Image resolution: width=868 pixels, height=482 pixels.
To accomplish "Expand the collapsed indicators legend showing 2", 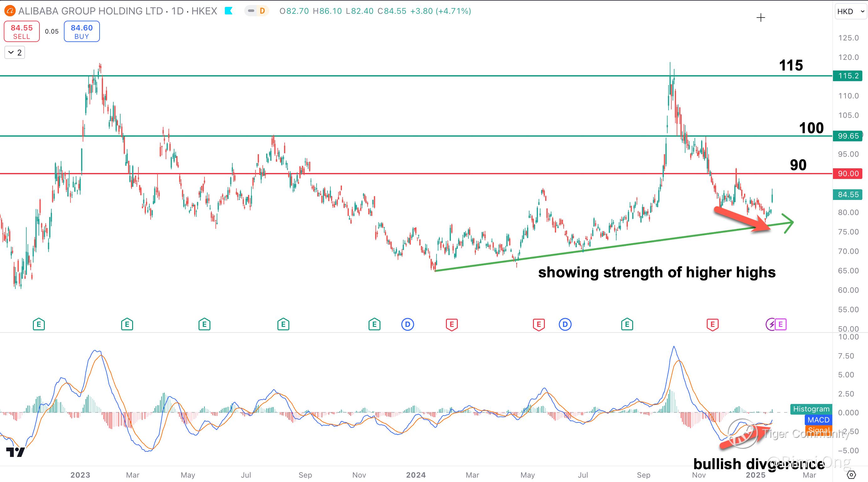I will click(15, 53).
